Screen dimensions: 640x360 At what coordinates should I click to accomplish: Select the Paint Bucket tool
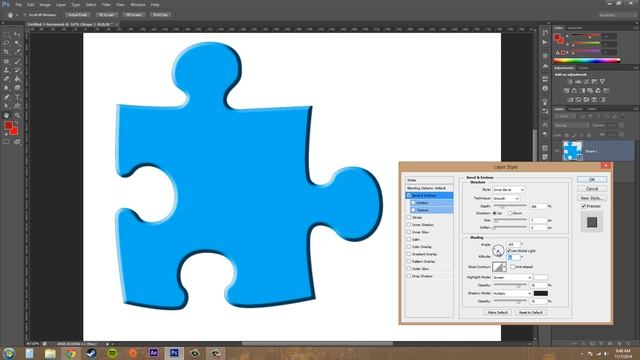click(x=17, y=79)
